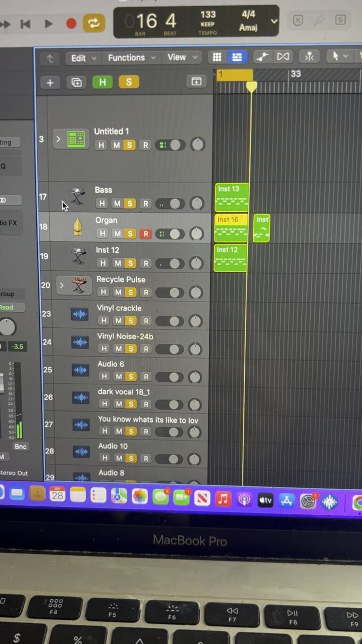Click the track header download-arrow button
The image size is (362, 644).
click(x=196, y=81)
